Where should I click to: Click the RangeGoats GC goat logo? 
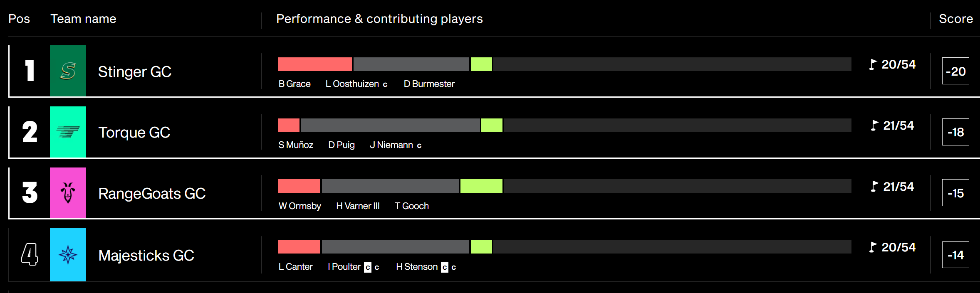click(68, 193)
